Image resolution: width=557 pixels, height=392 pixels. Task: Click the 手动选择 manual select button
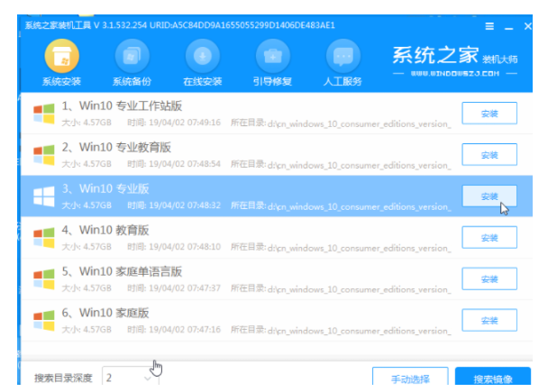[410, 377]
